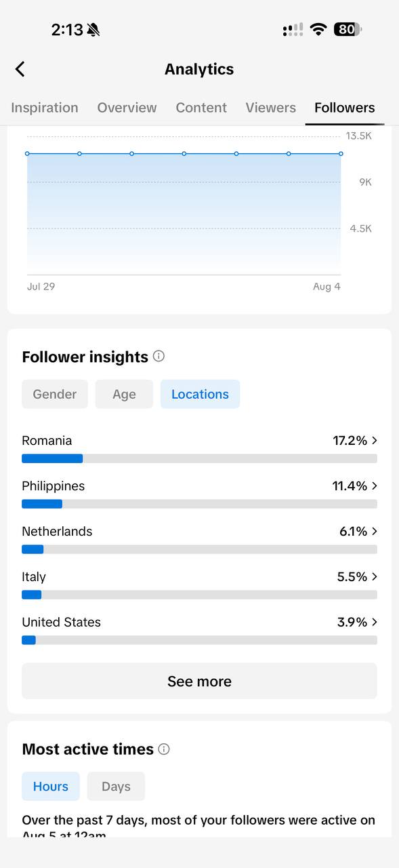Select the Hours view chip

click(x=51, y=786)
